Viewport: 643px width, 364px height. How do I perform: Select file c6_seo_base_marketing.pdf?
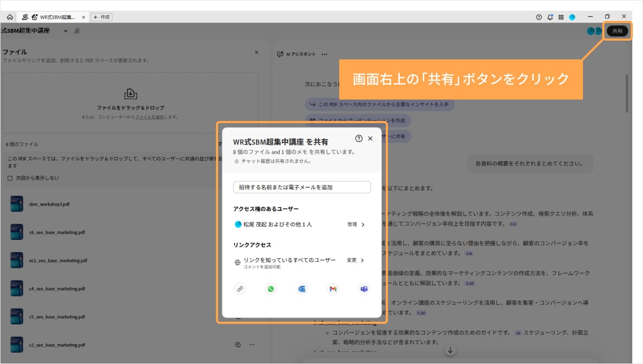tap(57, 232)
